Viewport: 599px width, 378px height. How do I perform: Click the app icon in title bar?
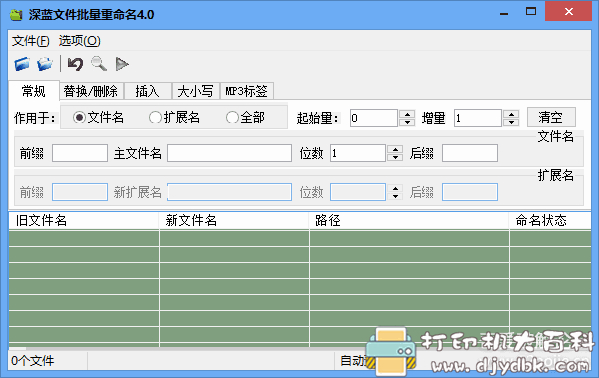coord(16,15)
